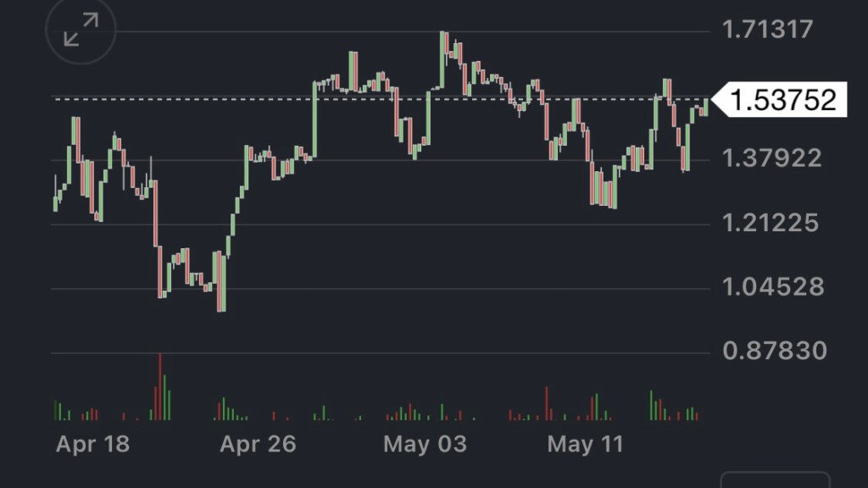Click the current price tag 1.53752
Image resolution: width=868 pixels, height=488 pixels.
[x=782, y=100]
